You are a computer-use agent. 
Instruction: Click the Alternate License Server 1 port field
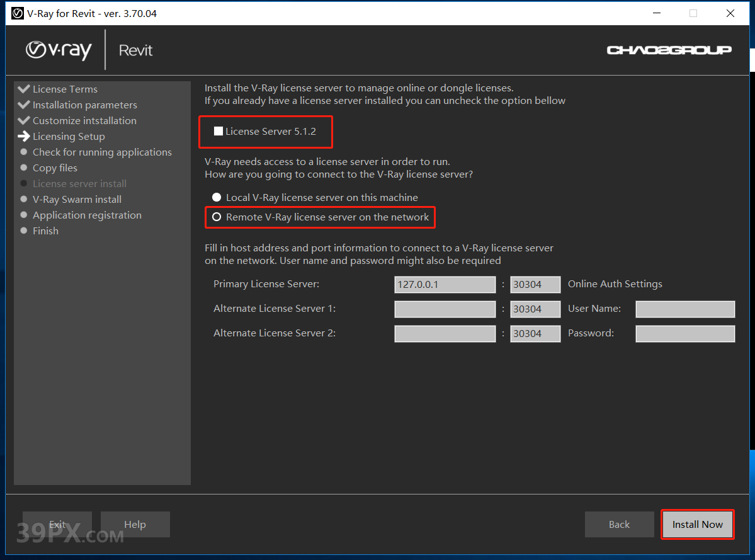pos(535,309)
